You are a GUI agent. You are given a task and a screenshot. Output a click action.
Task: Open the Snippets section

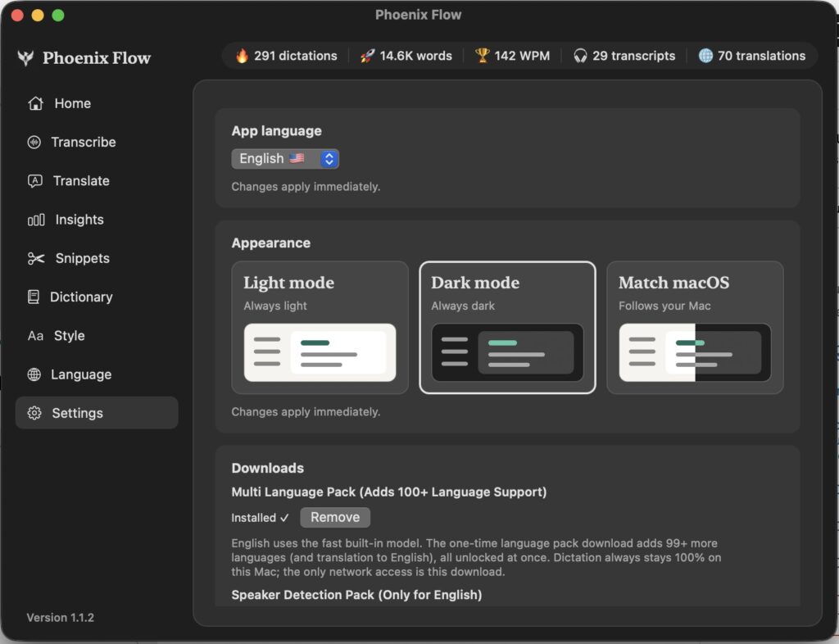pyautogui.click(x=97, y=258)
